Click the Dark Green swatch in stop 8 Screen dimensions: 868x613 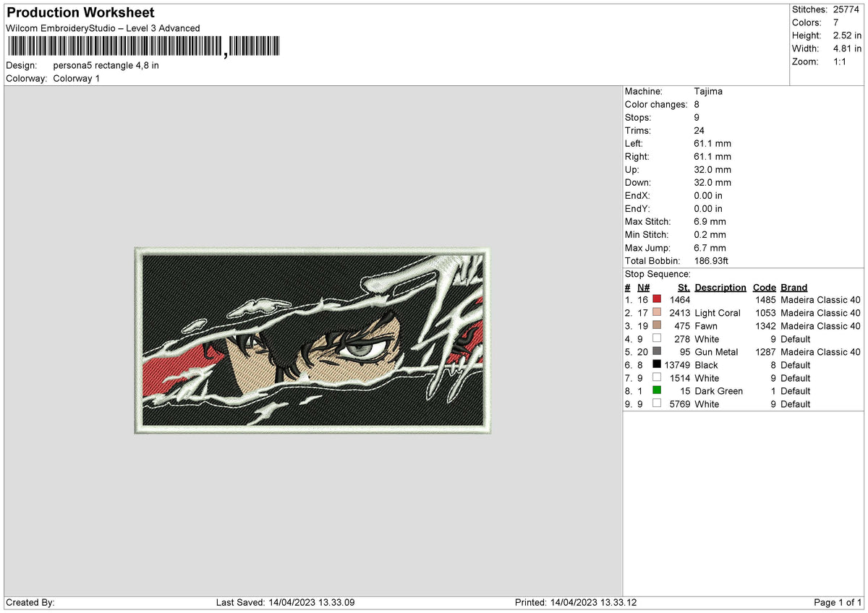pos(657,391)
